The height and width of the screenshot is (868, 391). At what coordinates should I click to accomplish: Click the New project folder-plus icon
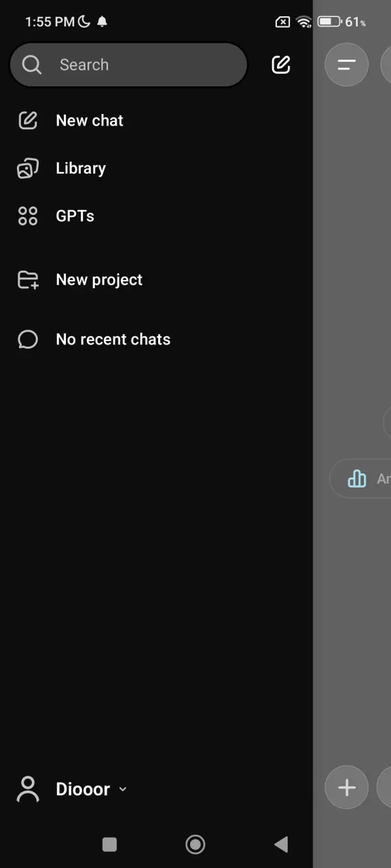28,280
